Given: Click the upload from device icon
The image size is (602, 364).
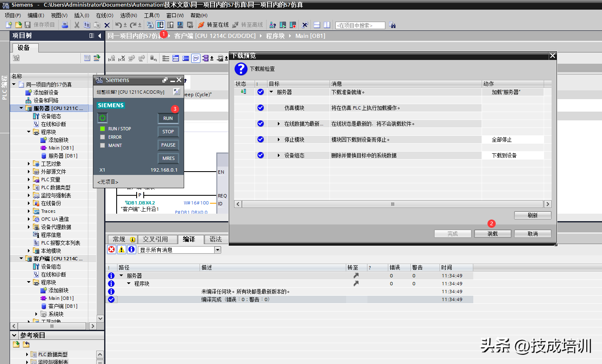Looking at the screenshot, I should pos(170,25).
